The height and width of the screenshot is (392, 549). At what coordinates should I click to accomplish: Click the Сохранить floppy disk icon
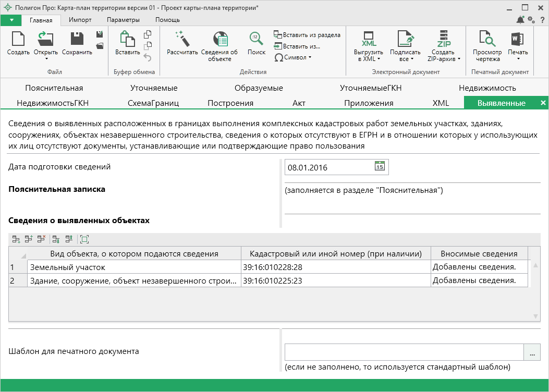(77, 39)
